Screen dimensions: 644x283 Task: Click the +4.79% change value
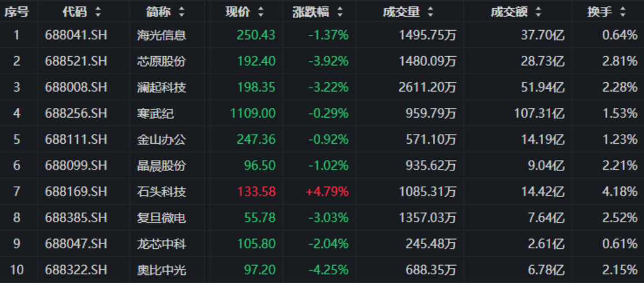pyautogui.click(x=327, y=192)
